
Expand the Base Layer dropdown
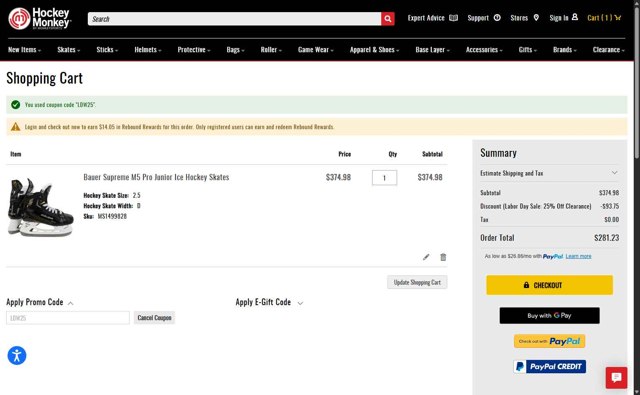click(x=432, y=50)
